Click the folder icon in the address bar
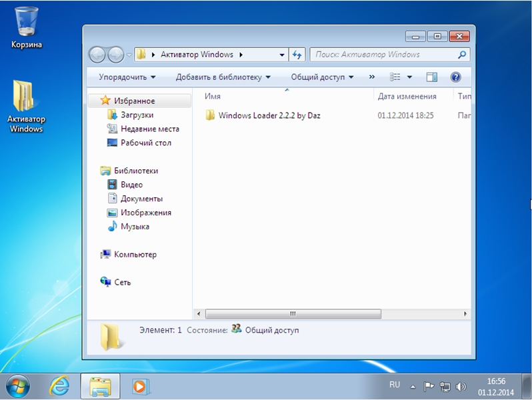532x400 pixels. coord(141,54)
